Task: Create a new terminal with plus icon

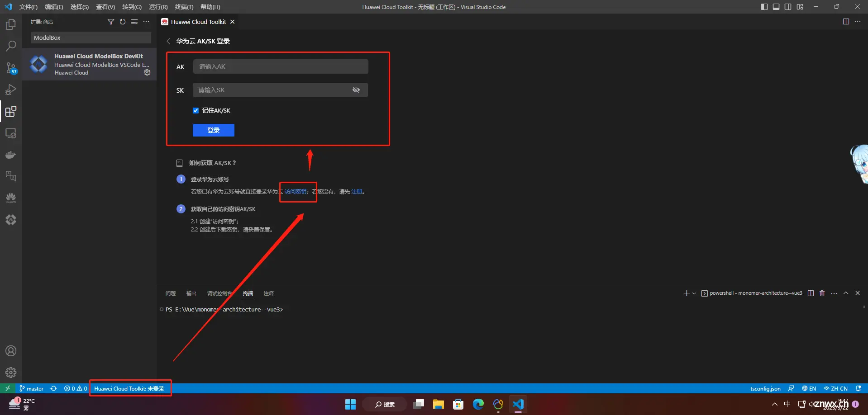Action: pyautogui.click(x=687, y=293)
